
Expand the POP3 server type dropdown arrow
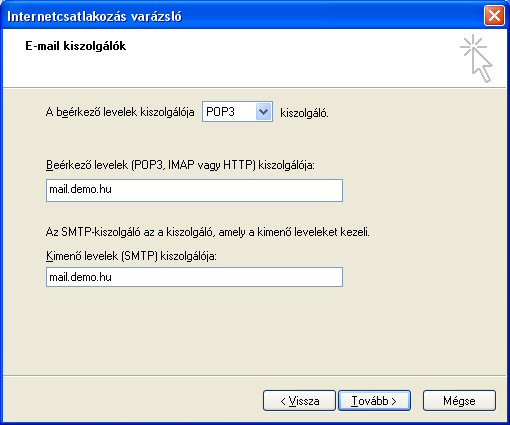click(263, 112)
